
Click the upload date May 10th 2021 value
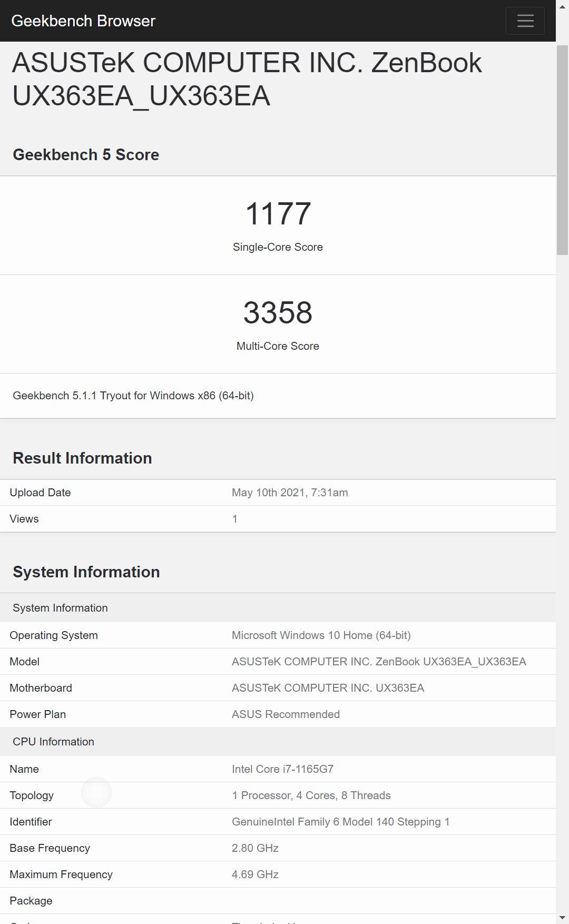(290, 493)
